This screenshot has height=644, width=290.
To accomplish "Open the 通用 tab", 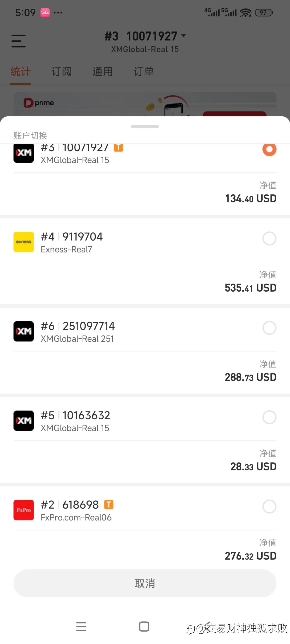I will pyautogui.click(x=103, y=72).
